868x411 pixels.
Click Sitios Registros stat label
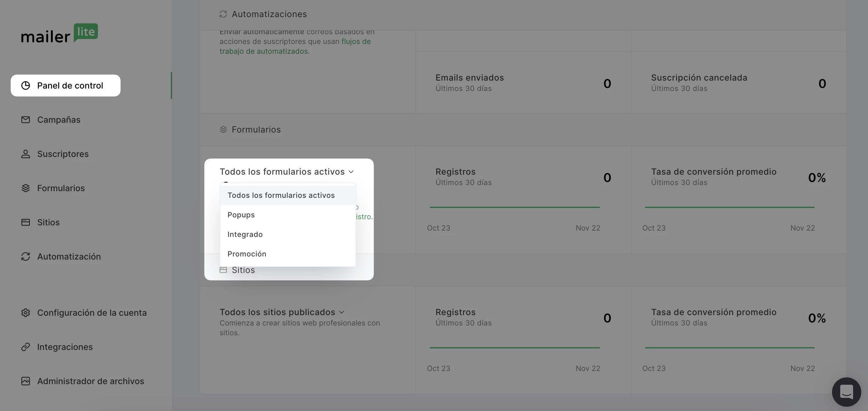456,312
